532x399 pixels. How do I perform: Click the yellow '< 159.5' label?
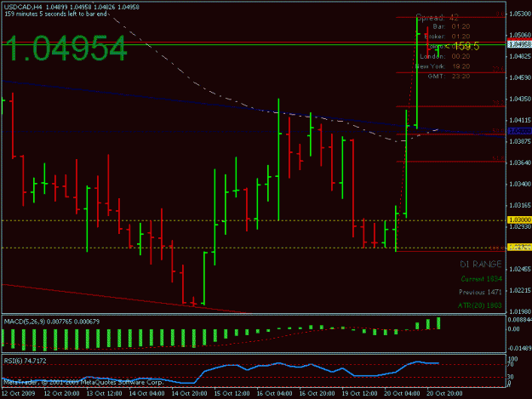point(461,46)
